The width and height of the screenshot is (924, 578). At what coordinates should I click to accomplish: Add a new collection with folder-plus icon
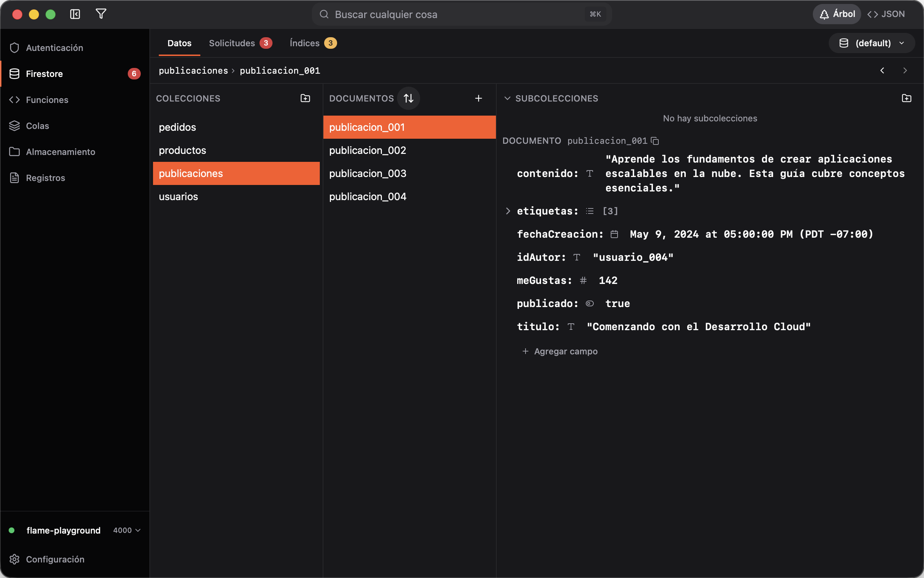[x=305, y=98]
